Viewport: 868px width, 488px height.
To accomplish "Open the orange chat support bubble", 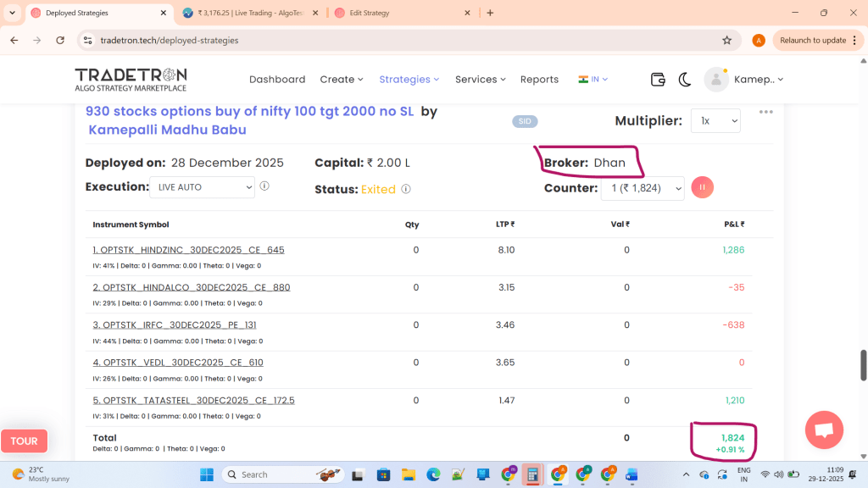I will point(823,430).
